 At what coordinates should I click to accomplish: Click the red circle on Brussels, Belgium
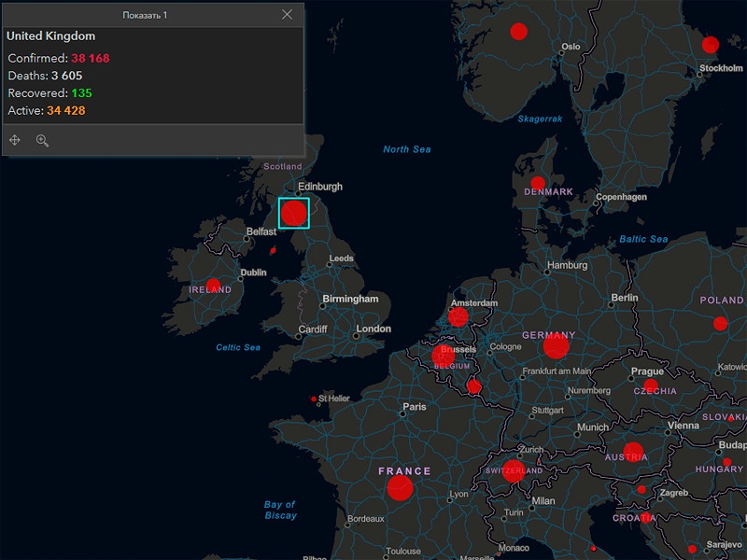(444, 356)
